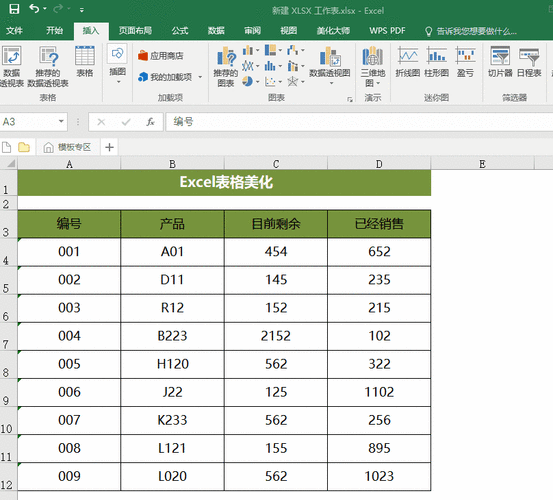Select column C header
The image size is (553, 500).
[x=276, y=164]
